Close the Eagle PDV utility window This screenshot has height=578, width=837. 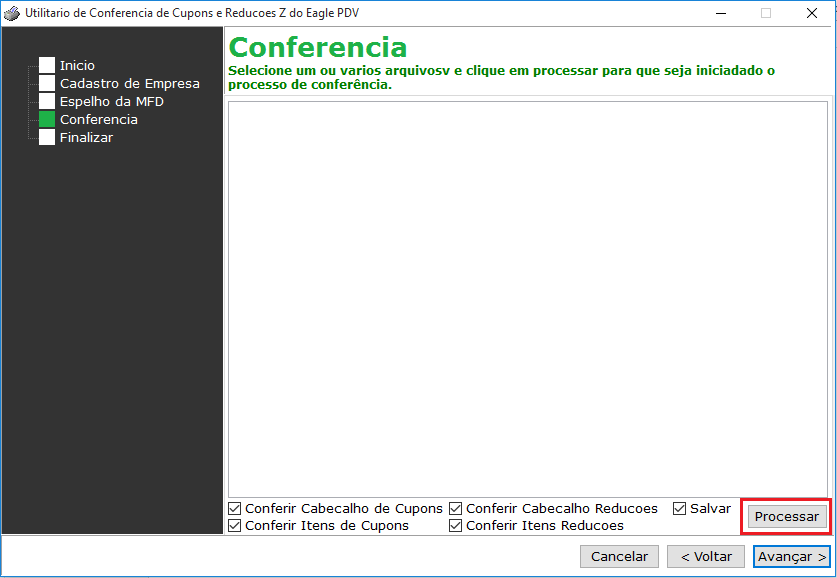811,13
